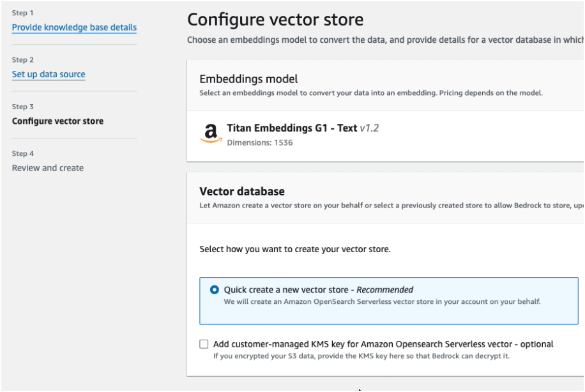Click the v1.2 model version text
The image size is (585, 392).
coord(369,128)
